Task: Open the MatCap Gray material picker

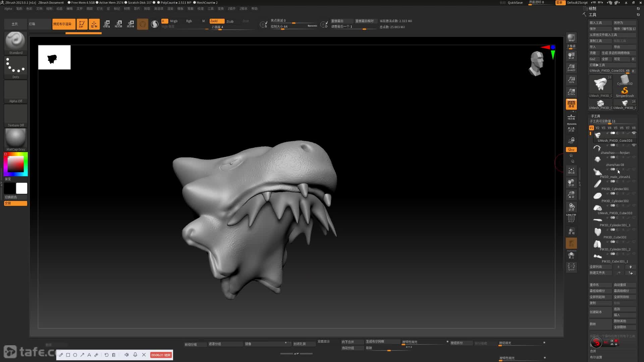Action: pos(16,140)
